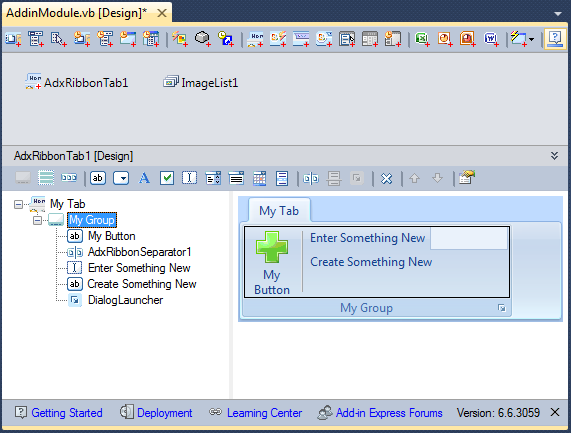Open properties of selected ribbon item
The image size is (571, 433).
point(467,178)
